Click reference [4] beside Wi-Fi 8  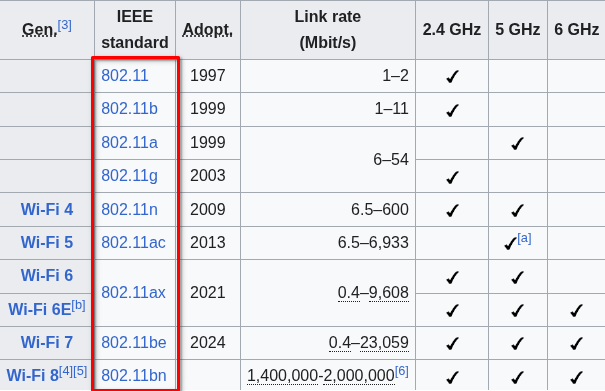66,371
